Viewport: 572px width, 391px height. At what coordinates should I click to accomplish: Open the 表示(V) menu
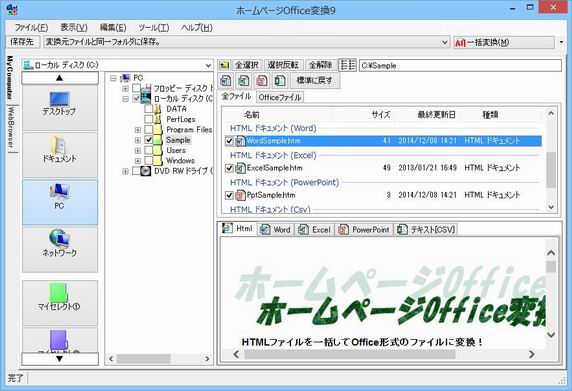click(x=74, y=27)
